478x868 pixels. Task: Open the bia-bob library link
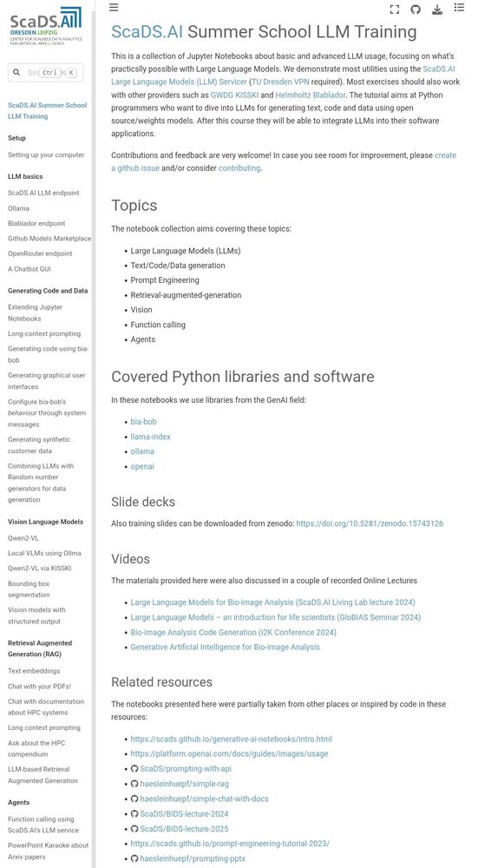coord(143,422)
